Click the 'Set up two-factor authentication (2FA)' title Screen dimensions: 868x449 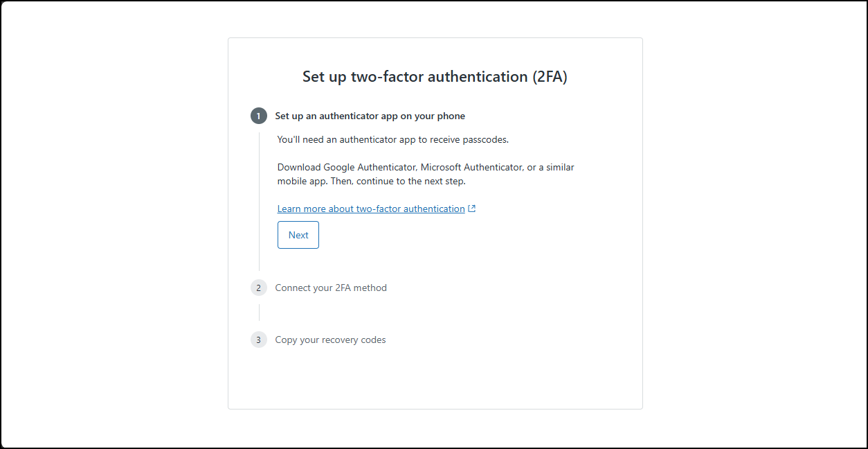(435, 76)
